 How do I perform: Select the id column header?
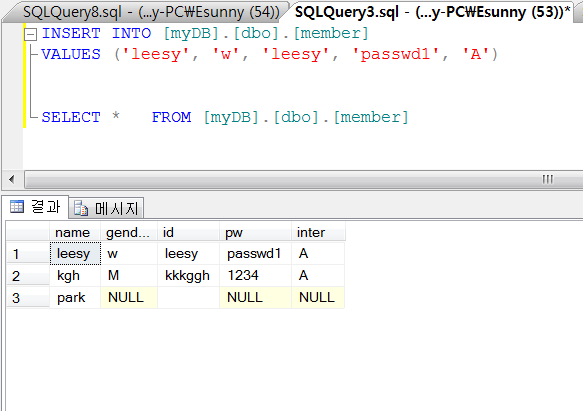[x=189, y=232]
